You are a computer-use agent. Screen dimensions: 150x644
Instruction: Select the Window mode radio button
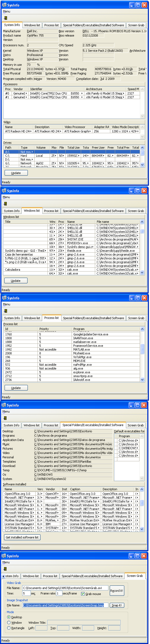coord(9,623)
